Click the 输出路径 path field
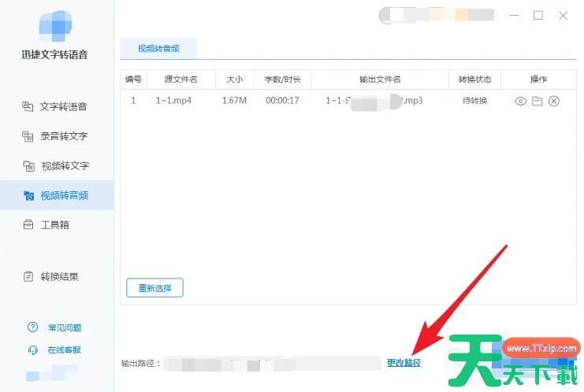 [x=272, y=364]
